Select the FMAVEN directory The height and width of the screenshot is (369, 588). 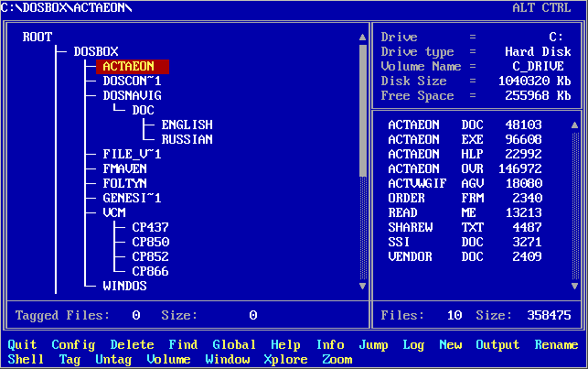(125, 168)
